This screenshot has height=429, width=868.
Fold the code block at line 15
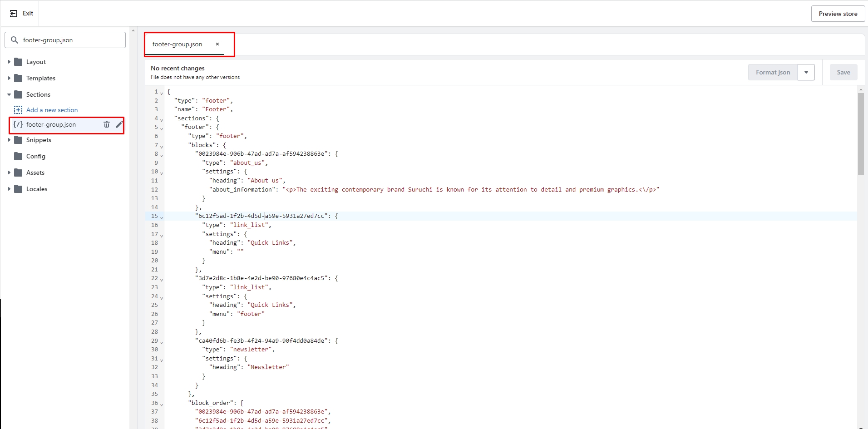tap(162, 217)
